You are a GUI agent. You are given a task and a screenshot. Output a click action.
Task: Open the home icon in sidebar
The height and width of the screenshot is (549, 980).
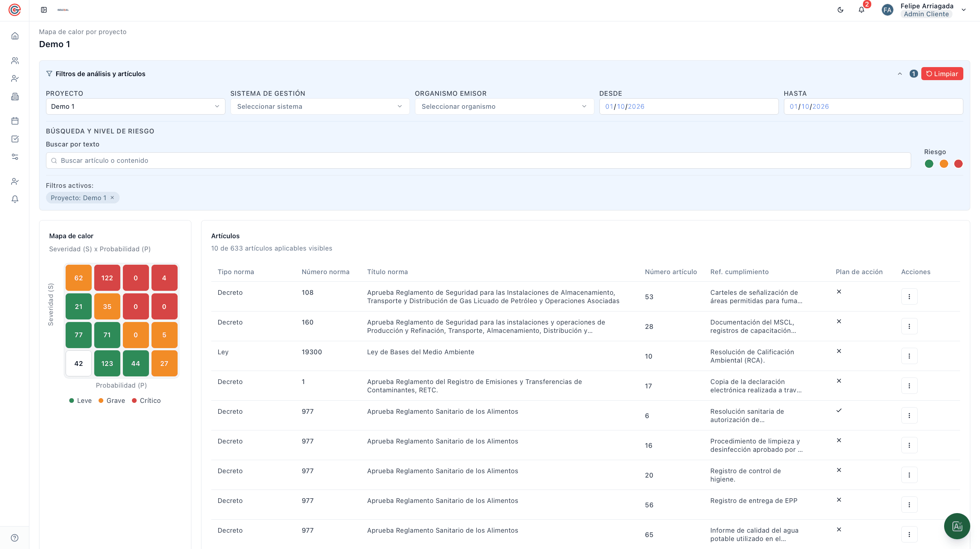(x=15, y=36)
